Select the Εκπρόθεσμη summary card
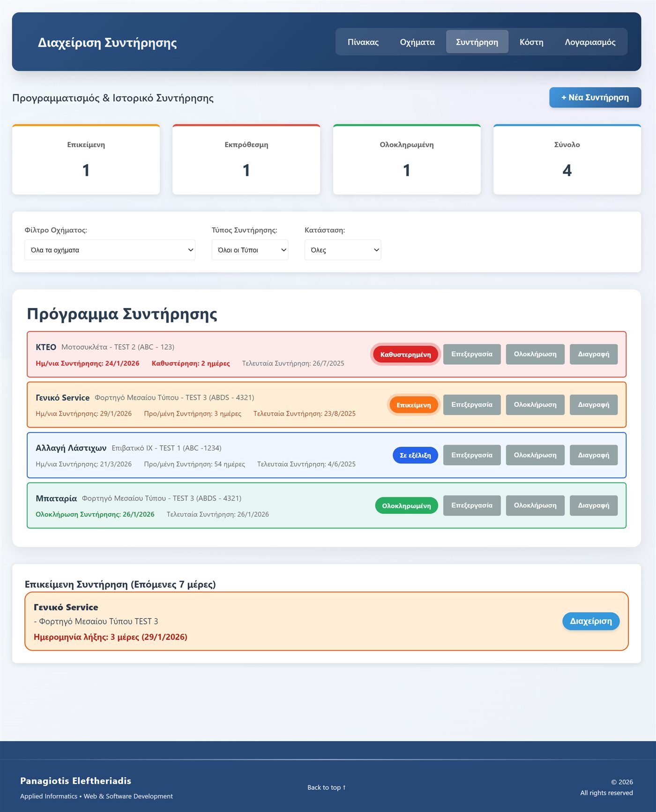The width and height of the screenshot is (656, 812). point(246,159)
